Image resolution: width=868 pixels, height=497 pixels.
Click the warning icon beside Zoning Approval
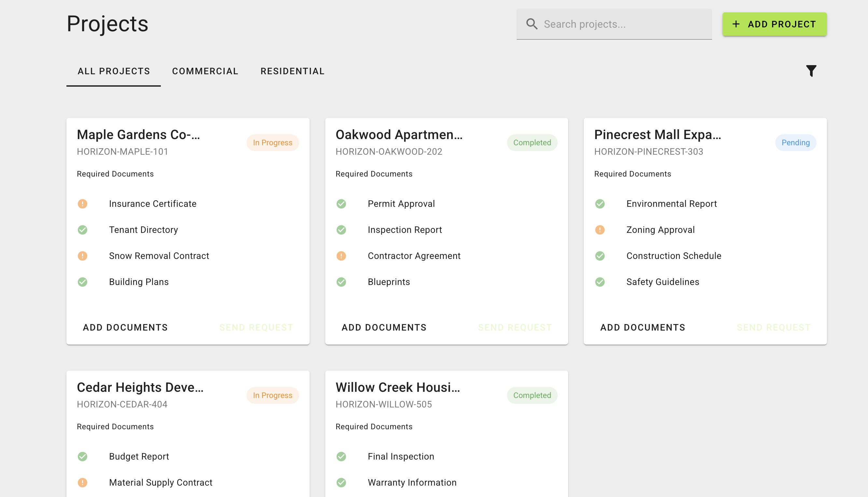pos(600,230)
